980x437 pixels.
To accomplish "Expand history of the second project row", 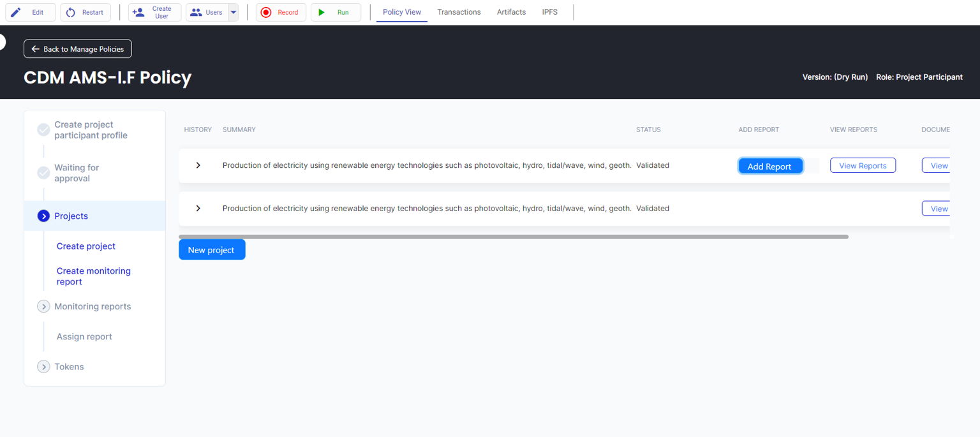I will pos(198,209).
